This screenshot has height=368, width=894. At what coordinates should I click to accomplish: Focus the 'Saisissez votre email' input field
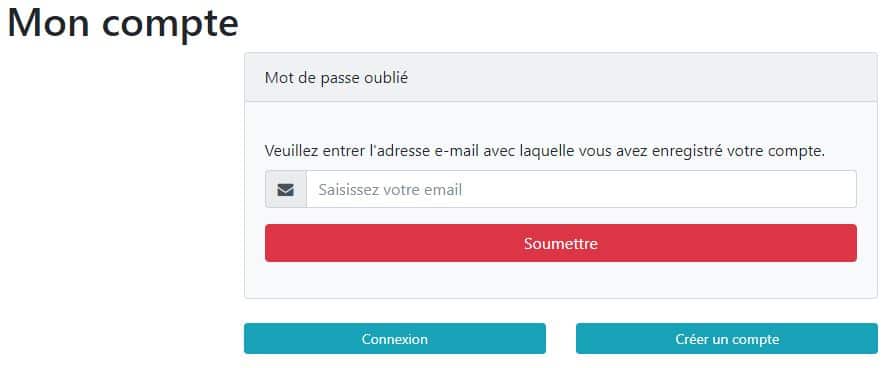pos(582,189)
